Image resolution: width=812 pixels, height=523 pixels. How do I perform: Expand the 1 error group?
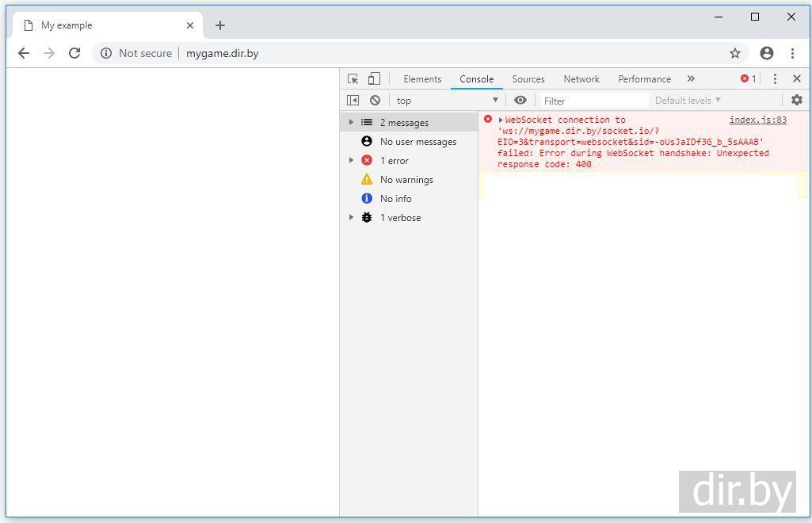point(352,161)
